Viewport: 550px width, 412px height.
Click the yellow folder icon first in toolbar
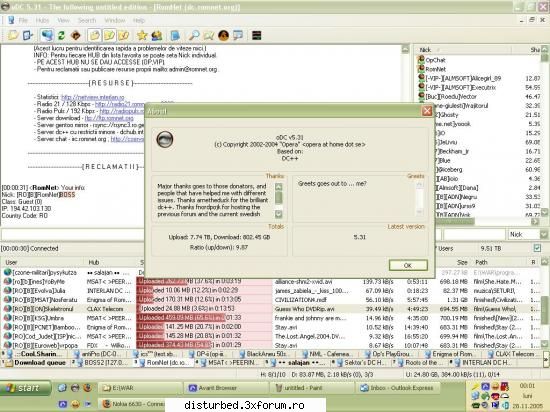tap(13, 35)
